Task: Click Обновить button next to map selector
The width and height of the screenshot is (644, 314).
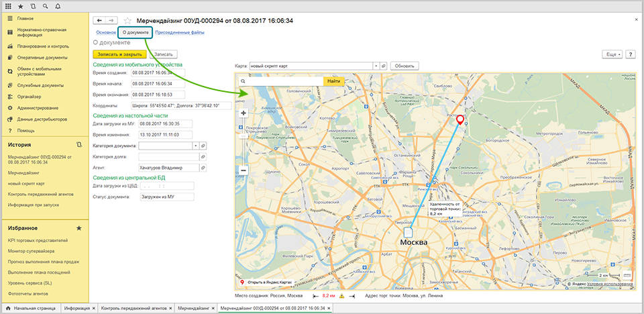Action: pos(405,66)
